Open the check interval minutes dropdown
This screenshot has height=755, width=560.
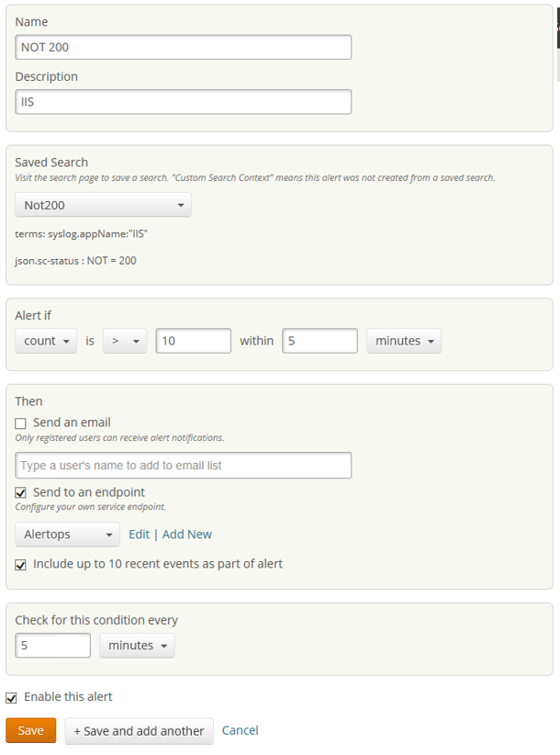click(x=137, y=646)
